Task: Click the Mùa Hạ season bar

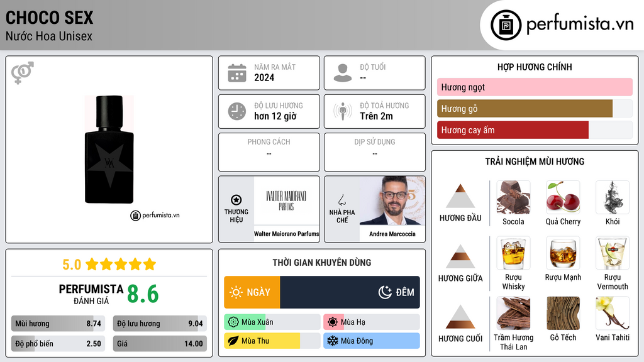Action: pyautogui.click(x=372, y=322)
